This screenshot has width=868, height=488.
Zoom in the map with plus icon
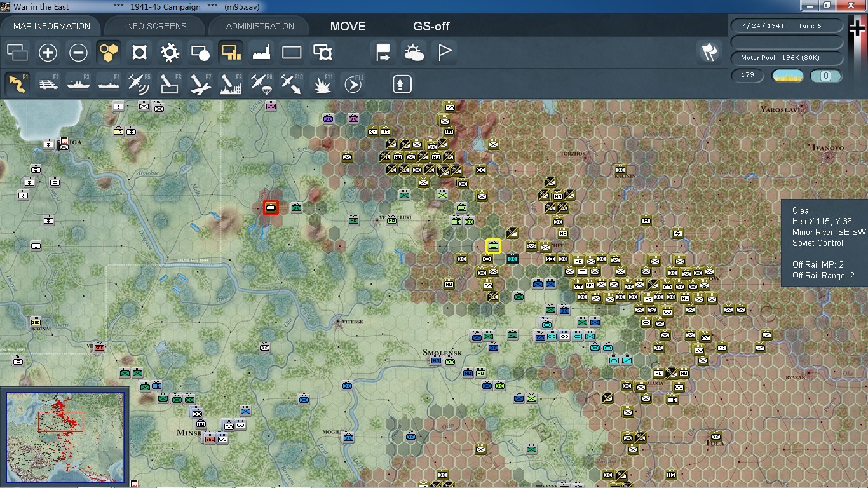coord(48,53)
